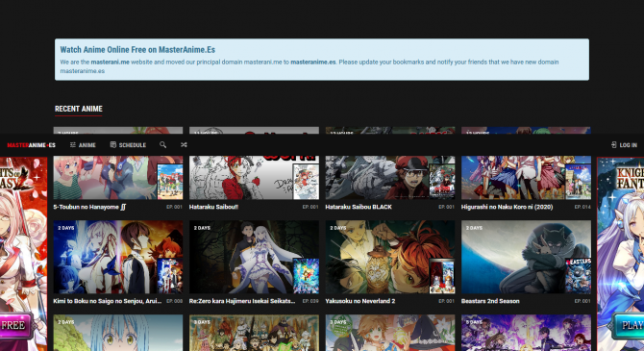Click the left Knights of Fantasy ad banner
644x351 pixels.
click(x=23, y=254)
